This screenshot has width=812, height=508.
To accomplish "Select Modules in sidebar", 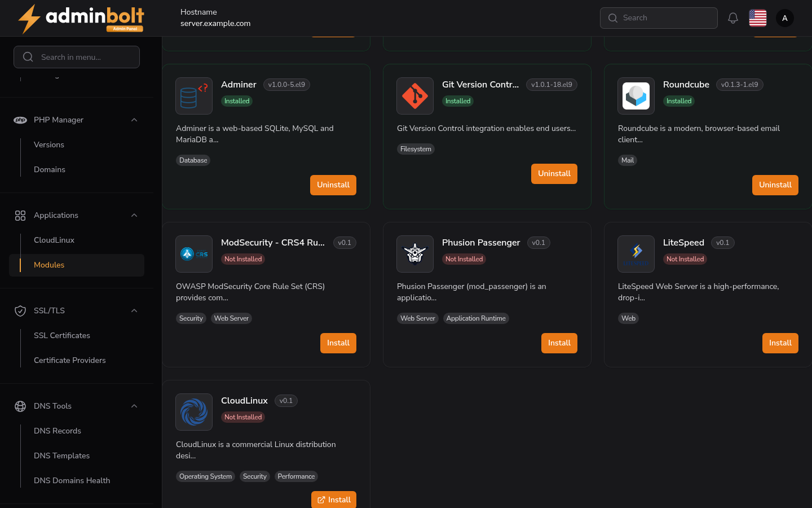I will [x=77, y=265].
